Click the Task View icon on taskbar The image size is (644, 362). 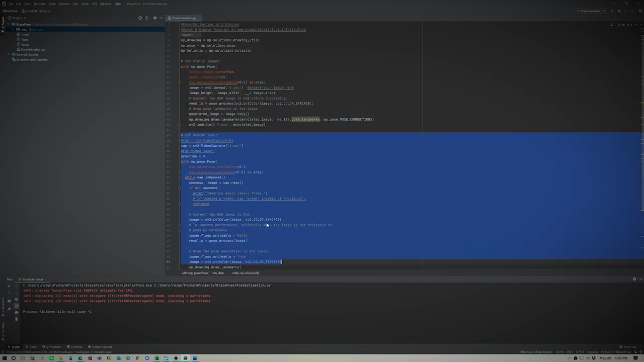click(x=23, y=358)
